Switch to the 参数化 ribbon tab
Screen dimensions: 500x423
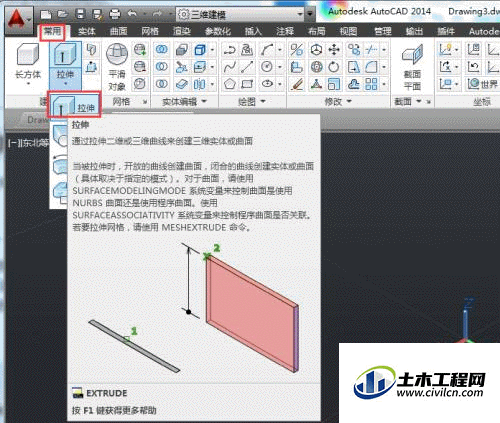point(218,32)
